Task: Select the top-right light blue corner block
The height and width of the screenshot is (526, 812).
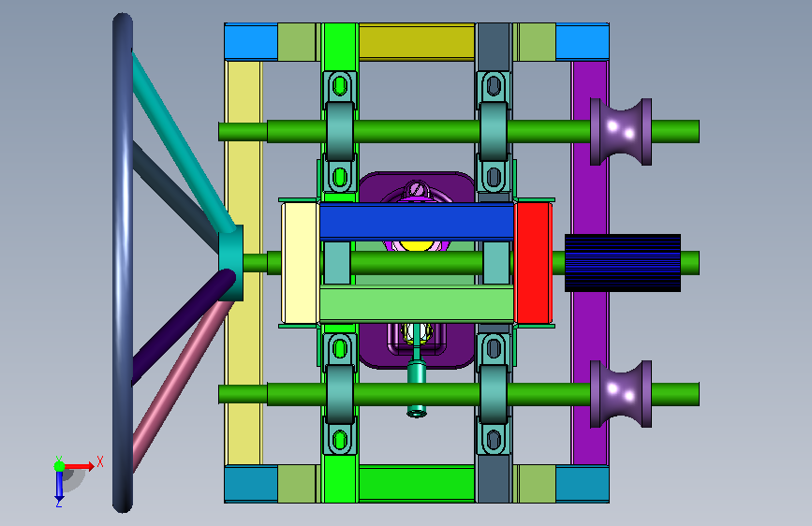Action: pyautogui.click(x=582, y=41)
